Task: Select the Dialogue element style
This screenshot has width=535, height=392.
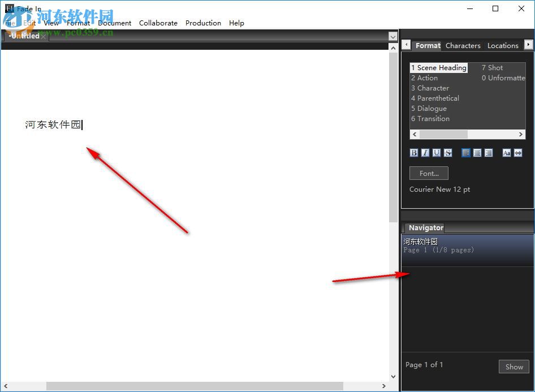Action: coord(429,108)
